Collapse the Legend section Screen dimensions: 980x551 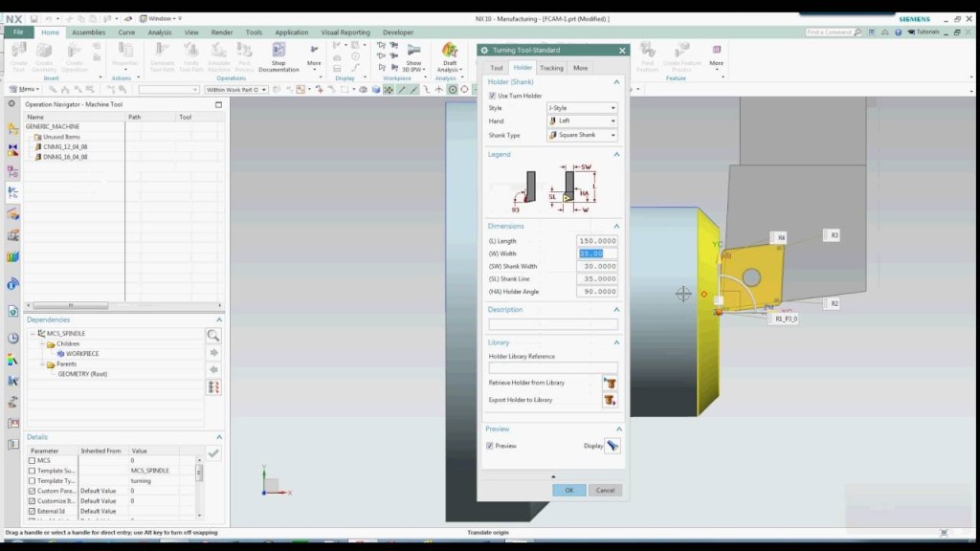pos(616,154)
